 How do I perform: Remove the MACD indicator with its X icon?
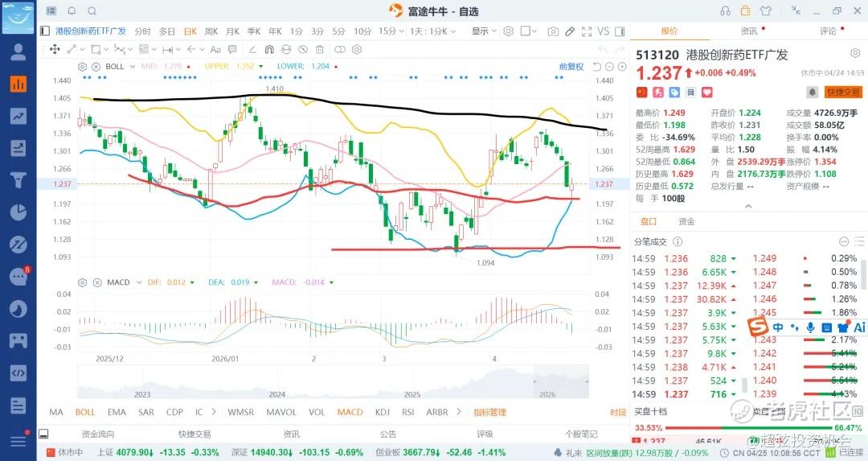(97, 282)
